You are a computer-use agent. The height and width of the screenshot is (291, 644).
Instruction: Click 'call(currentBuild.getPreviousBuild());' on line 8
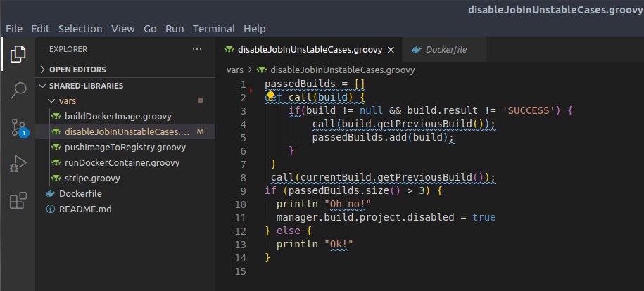point(383,177)
